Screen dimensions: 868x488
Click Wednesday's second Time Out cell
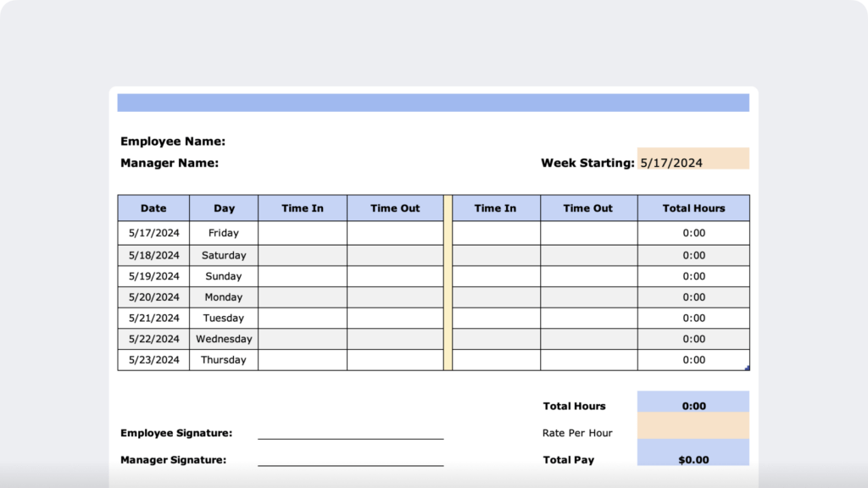[x=588, y=338]
